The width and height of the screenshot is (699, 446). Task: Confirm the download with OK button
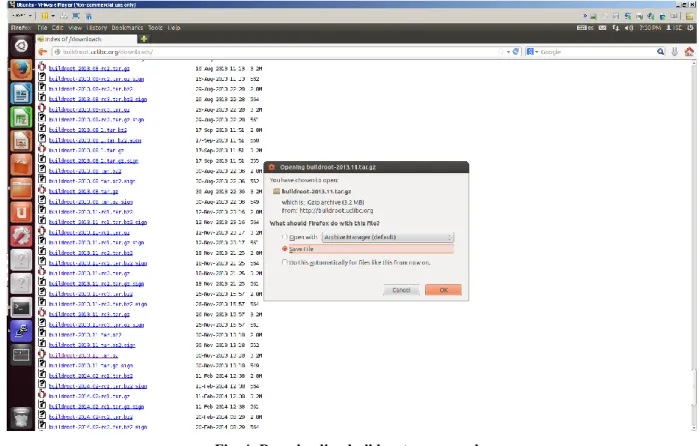click(x=443, y=290)
